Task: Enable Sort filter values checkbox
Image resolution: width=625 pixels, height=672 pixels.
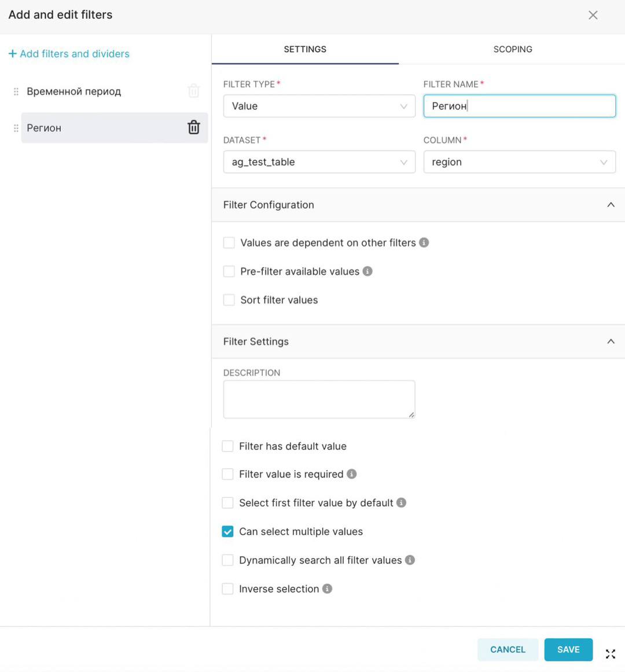Action: (x=229, y=300)
